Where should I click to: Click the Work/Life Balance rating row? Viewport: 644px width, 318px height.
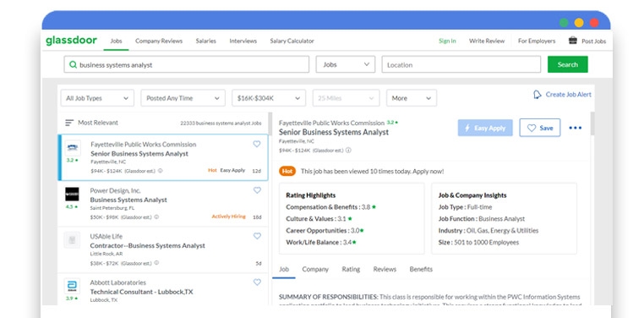(x=321, y=243)
